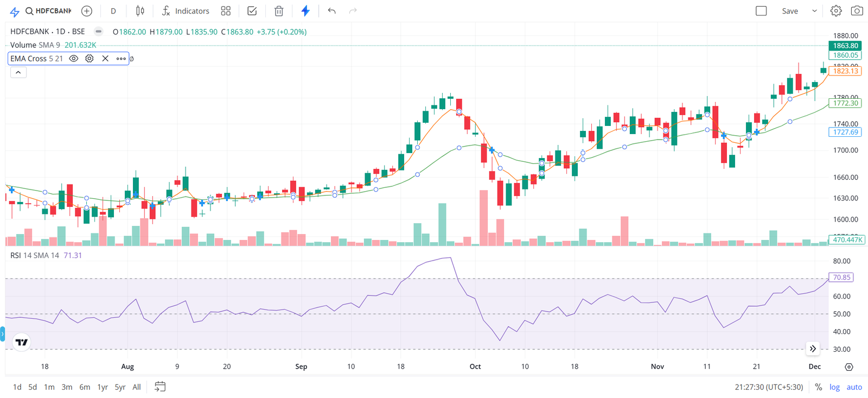This screenshot has height=398, width=868.
Task: Expand the left side panel blue handle
Action: coord(2,334)
